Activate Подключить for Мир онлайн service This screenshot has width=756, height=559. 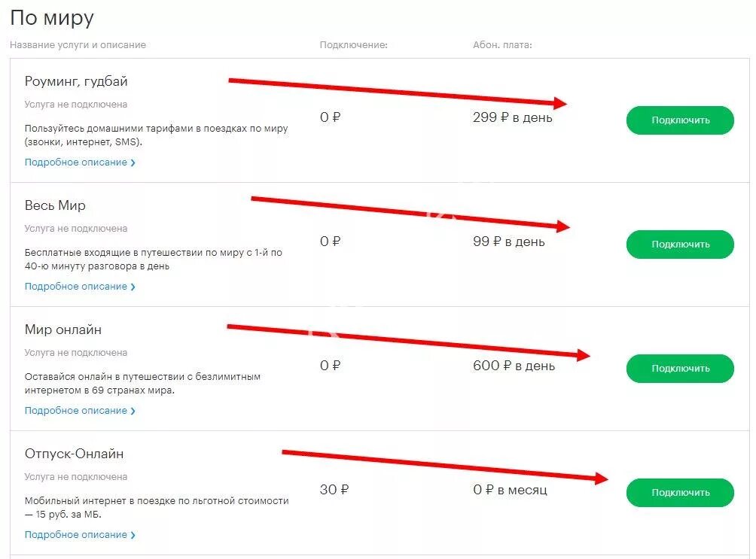pyautogui.click(x=680, y=369)
